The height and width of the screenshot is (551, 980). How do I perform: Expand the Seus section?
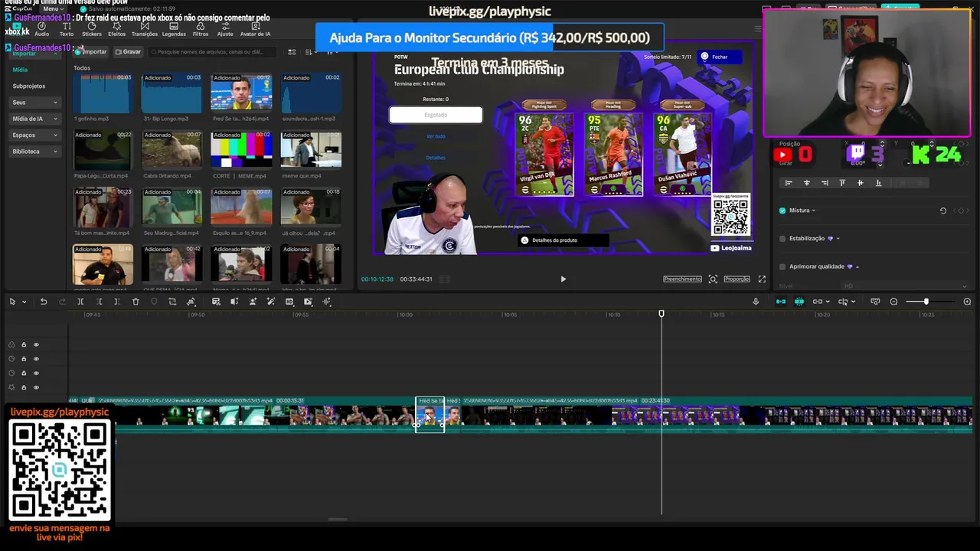coord(34,103)
